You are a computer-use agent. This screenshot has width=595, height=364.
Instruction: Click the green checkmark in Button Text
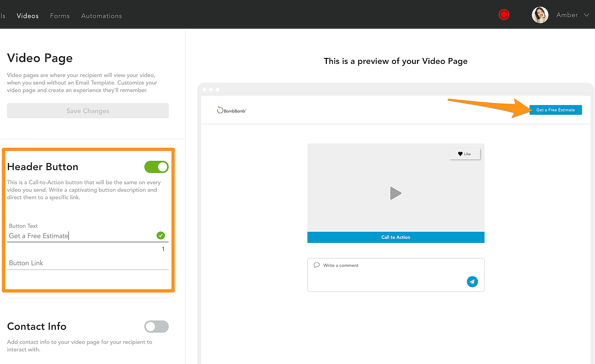161,235
